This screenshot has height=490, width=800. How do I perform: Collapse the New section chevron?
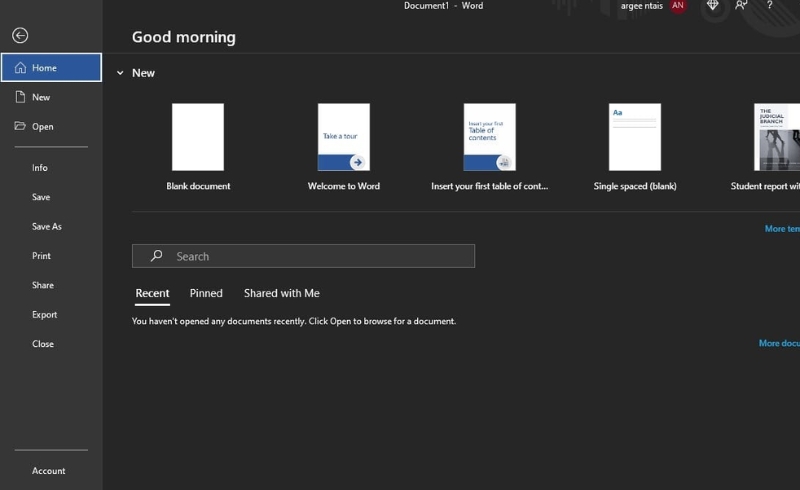pos(120,73)
